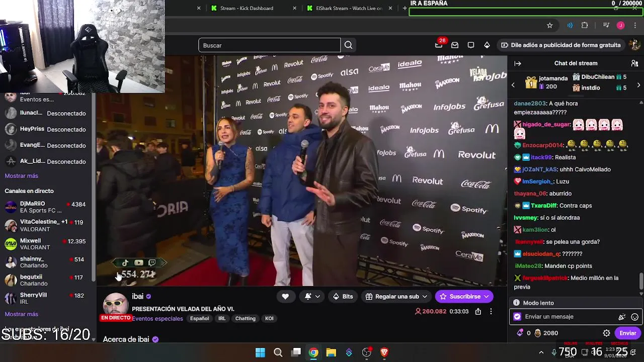Image resolution: width=644 pixels, height=362 pixels.
Task: Open File Explorer on taskbar
Action: click(x=331, y=352)
